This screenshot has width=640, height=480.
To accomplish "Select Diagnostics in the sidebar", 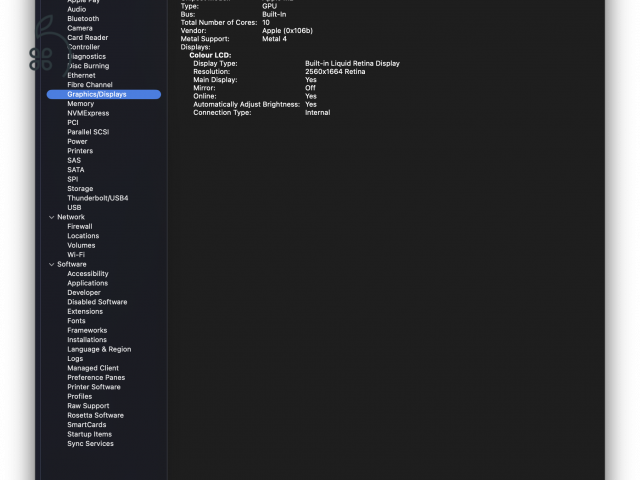I will pyautogui.click(x=86, y=56).
